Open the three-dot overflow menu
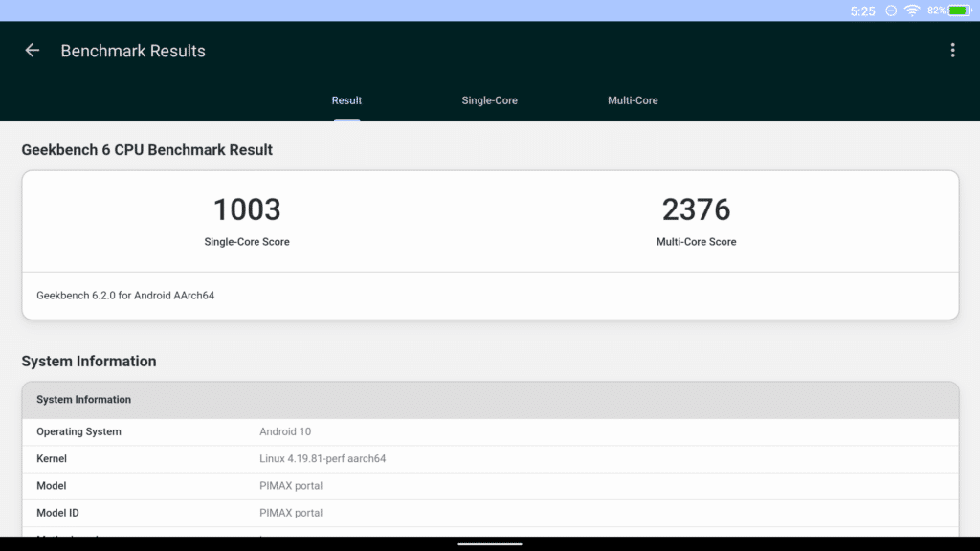Image resolution: width=980 pixels, height=551 pixels. coord(952,51)
